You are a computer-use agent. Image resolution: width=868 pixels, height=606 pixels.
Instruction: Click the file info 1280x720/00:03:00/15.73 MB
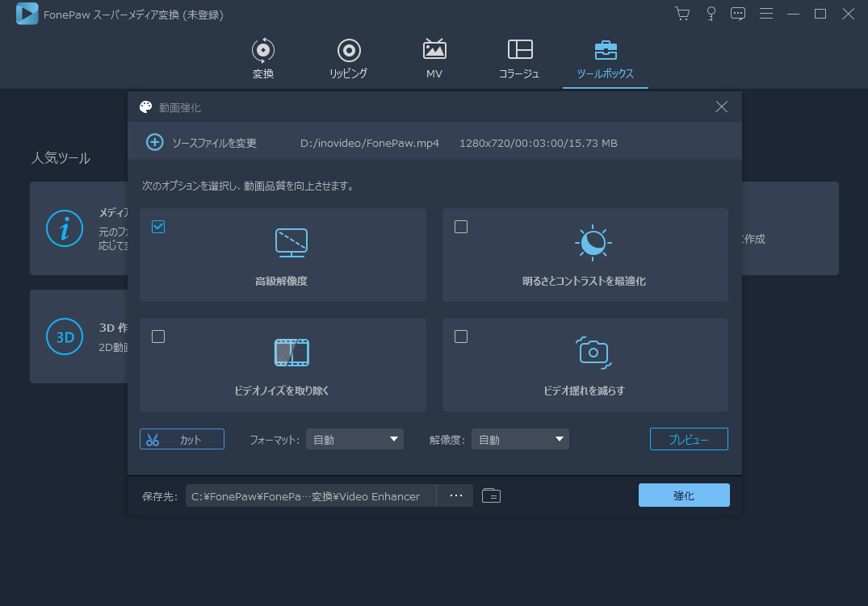pos(539,144)
